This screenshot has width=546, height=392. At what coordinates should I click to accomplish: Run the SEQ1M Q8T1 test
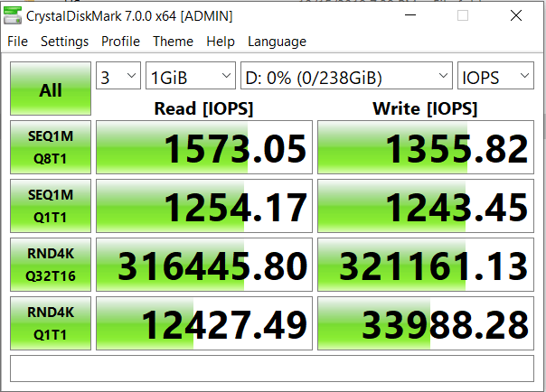point(51,147)
